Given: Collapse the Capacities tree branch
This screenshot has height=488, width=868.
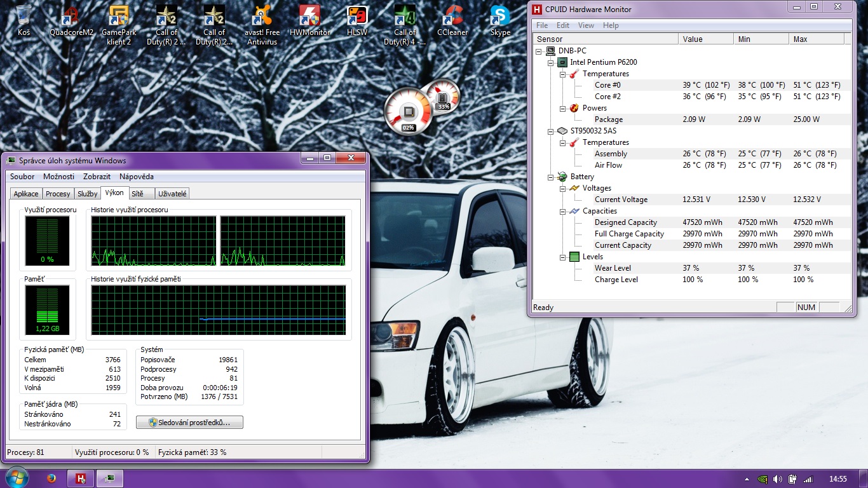Looking at the screenshot, I should (562, 211).
